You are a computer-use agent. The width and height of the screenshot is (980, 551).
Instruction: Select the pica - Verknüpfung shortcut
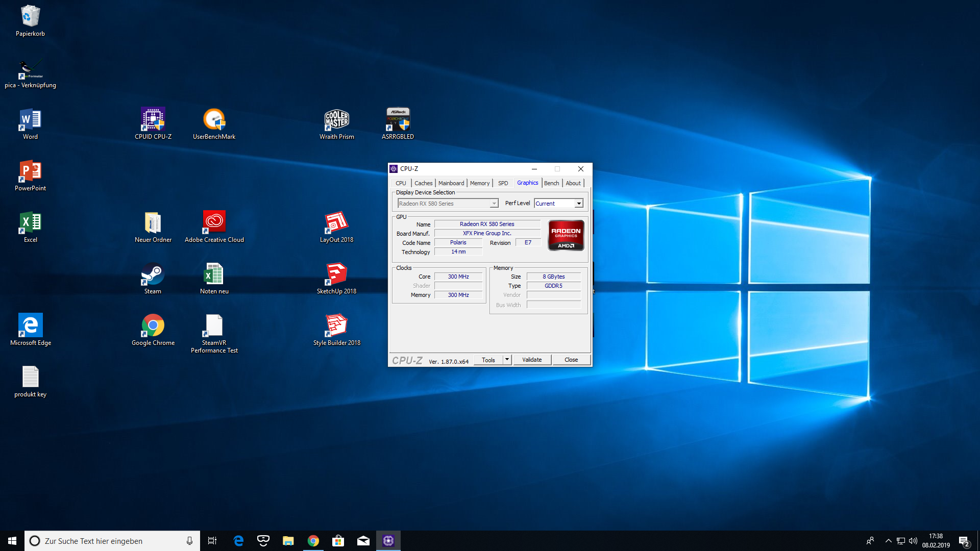tap(30, 73)
